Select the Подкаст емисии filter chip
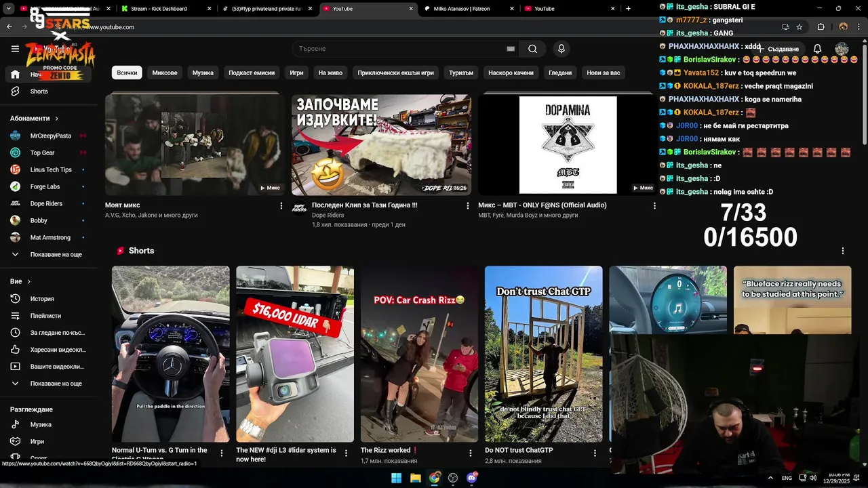This screenshot has height=488, width=868. coord(252,73)
